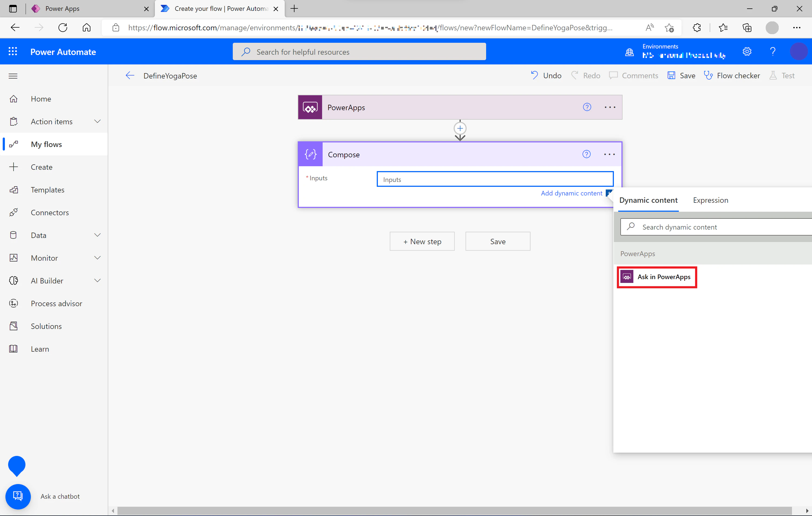812x516 pixels.
Task: Expand the AI Builder section
Action: pos(97,280)
